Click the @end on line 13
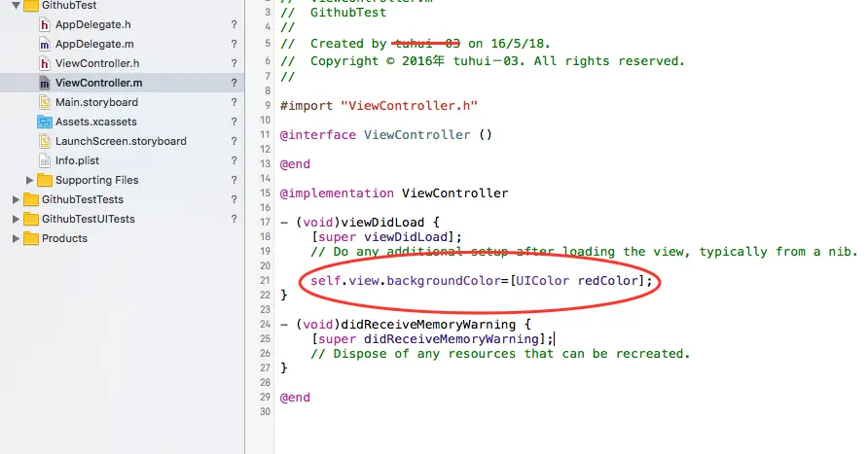 tap(295, 164)
